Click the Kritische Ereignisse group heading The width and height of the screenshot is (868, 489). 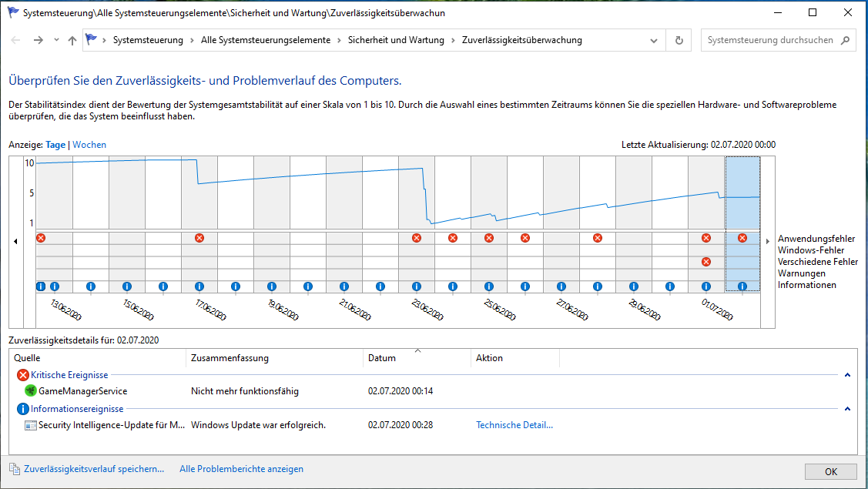click(69, 375)
